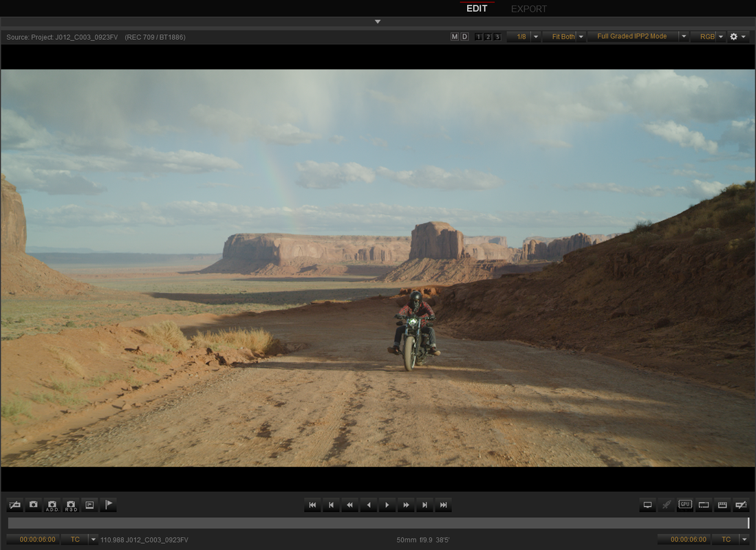Click the (REC 709 / BT1886) label
The image size is (756, 550).
(x=155, y=37)
